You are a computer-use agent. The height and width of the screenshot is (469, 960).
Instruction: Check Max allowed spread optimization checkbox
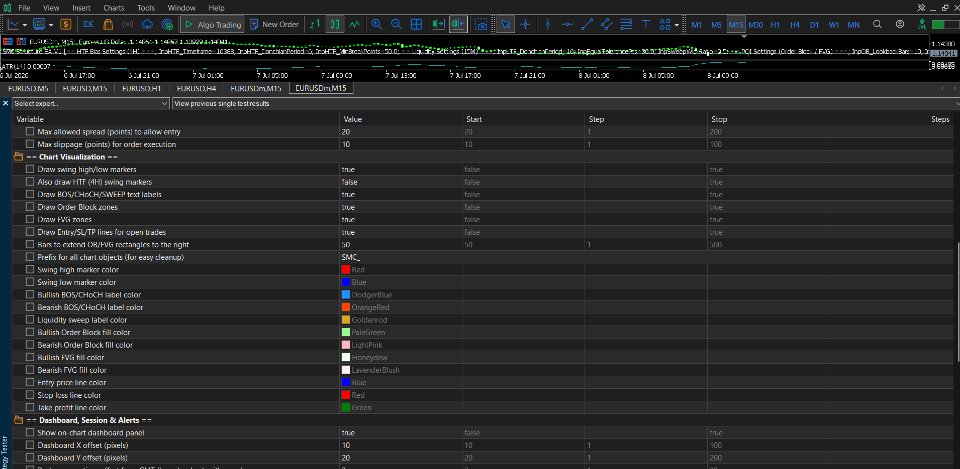pos(30,132)
